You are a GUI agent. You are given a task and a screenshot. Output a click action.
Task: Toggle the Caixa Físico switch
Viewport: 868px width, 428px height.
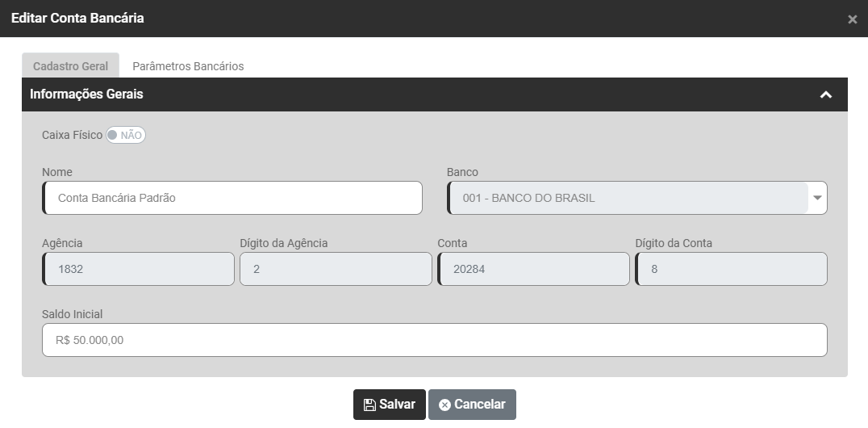[x=126, y=135]
